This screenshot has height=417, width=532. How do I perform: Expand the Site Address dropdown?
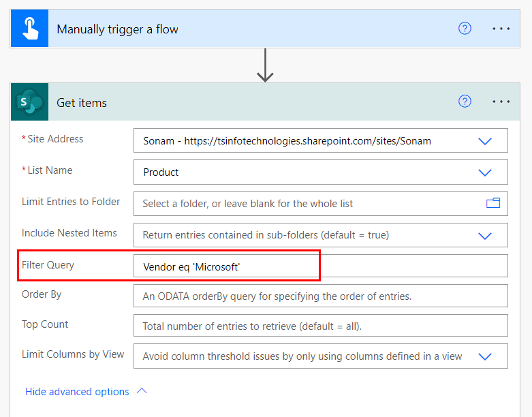(485, 141)
